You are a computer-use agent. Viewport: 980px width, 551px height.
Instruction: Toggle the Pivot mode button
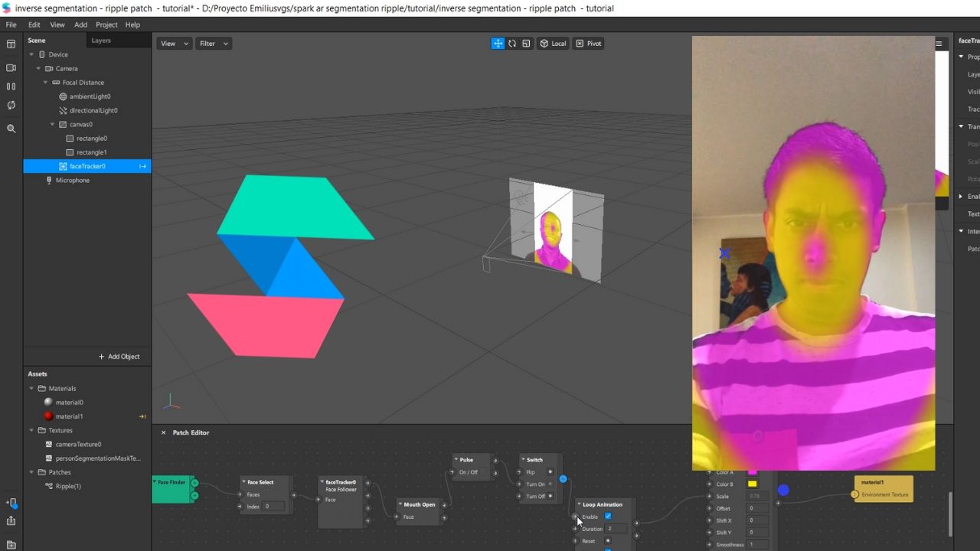point(588,44)
